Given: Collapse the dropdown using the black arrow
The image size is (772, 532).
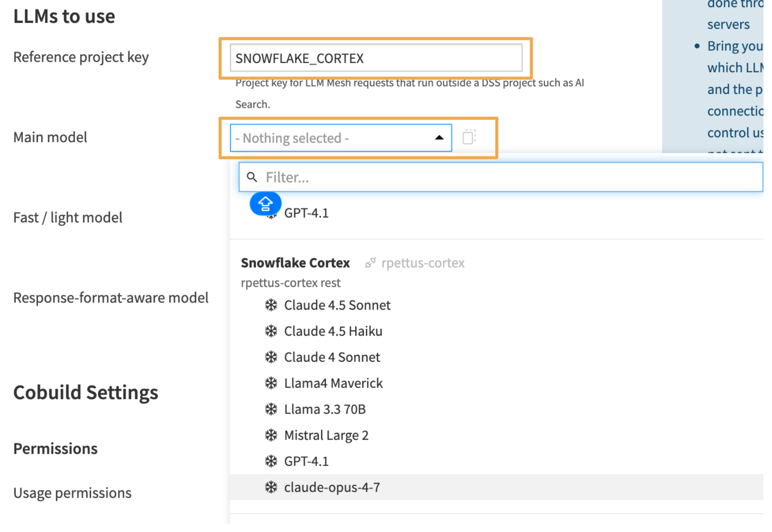Looking at the screenshot, I should (x=439, y=138).
